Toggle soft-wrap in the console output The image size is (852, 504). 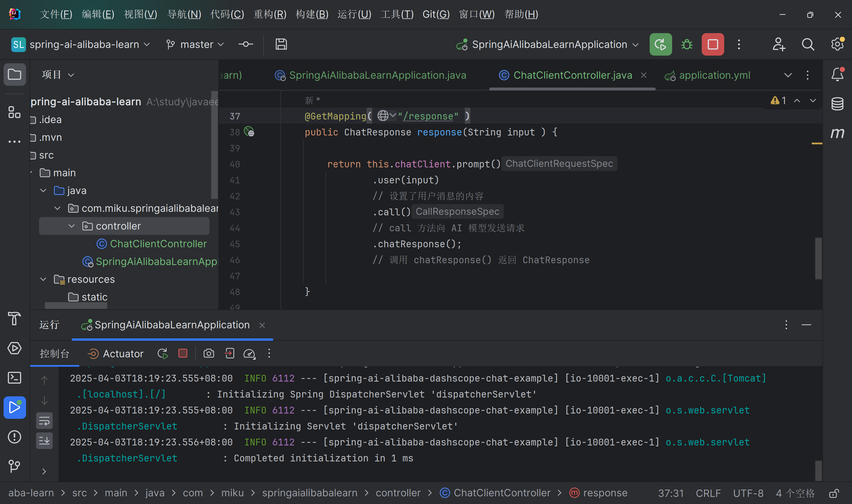[x=44, y=421]
